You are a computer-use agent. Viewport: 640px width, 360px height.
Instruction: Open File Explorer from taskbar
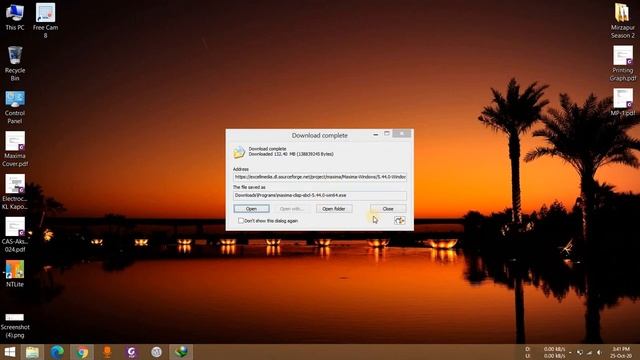click(x=32, y=352)
